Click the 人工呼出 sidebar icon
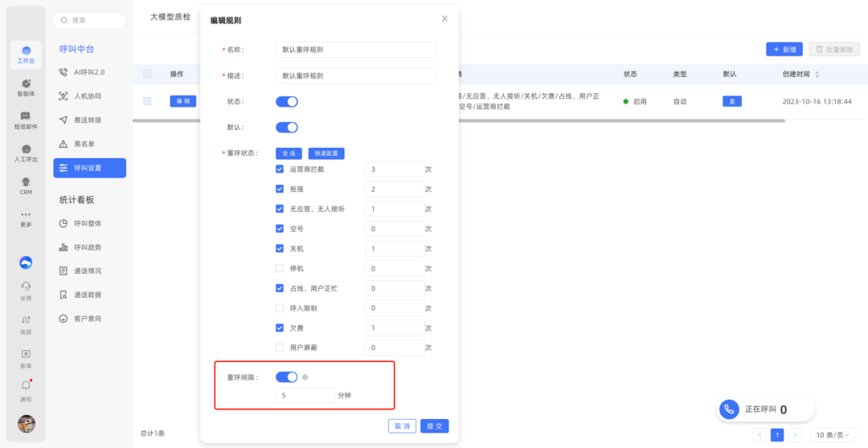The height and width of the screenshot is (448, 868). [x=26, y=149]
